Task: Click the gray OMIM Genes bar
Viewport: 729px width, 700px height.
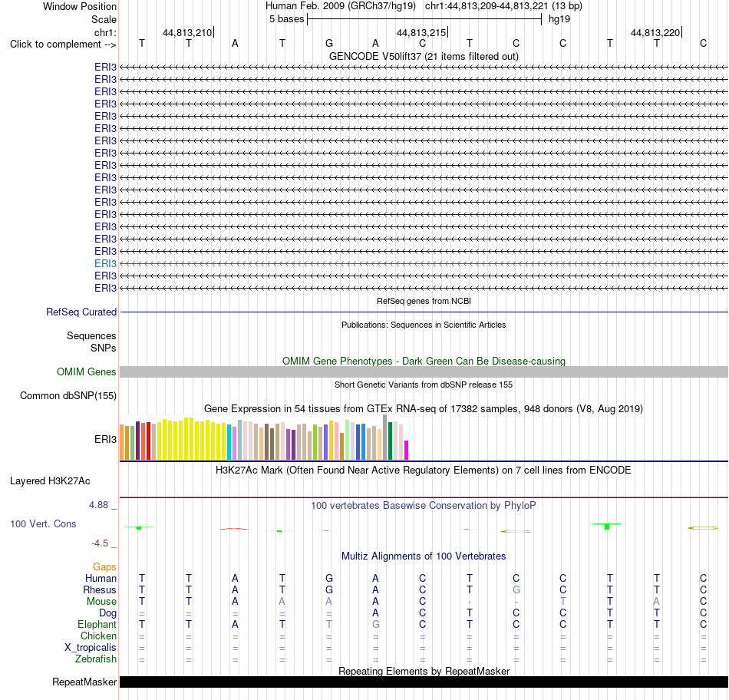Action: tap(424, 371)
